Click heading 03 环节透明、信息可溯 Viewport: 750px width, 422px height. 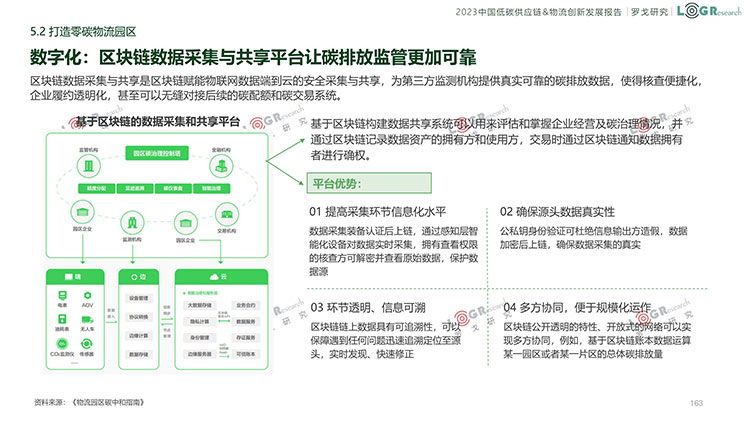(x=368, y=307)
